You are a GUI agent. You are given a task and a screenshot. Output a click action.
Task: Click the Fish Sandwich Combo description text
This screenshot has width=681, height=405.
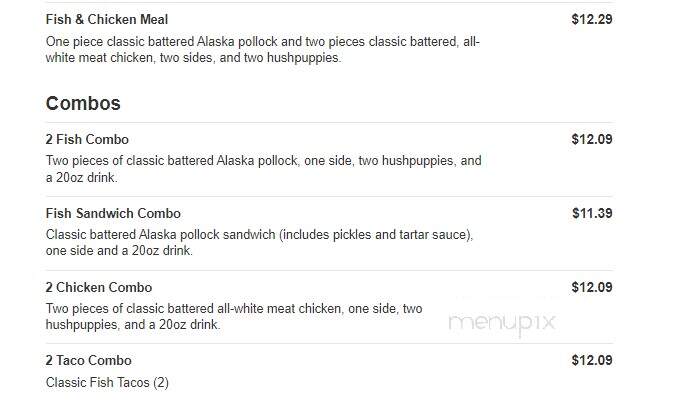pos(259,243)
